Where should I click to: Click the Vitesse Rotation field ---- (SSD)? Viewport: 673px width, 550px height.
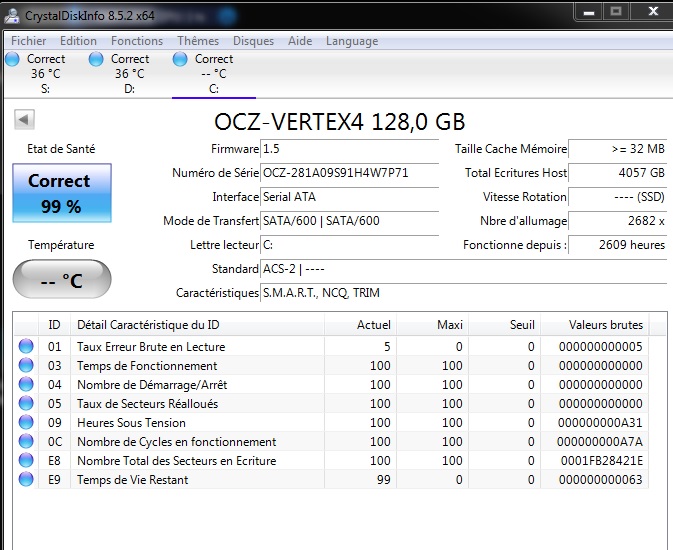[618, 197]
